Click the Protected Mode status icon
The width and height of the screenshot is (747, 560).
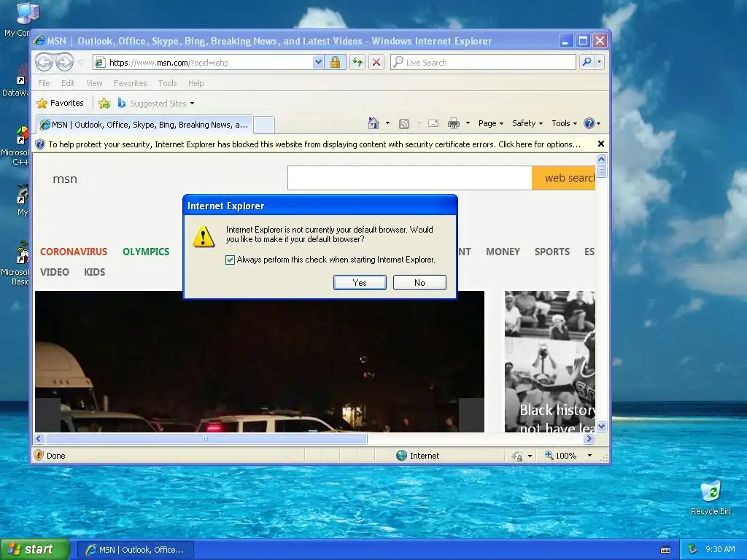coord(517,456)
